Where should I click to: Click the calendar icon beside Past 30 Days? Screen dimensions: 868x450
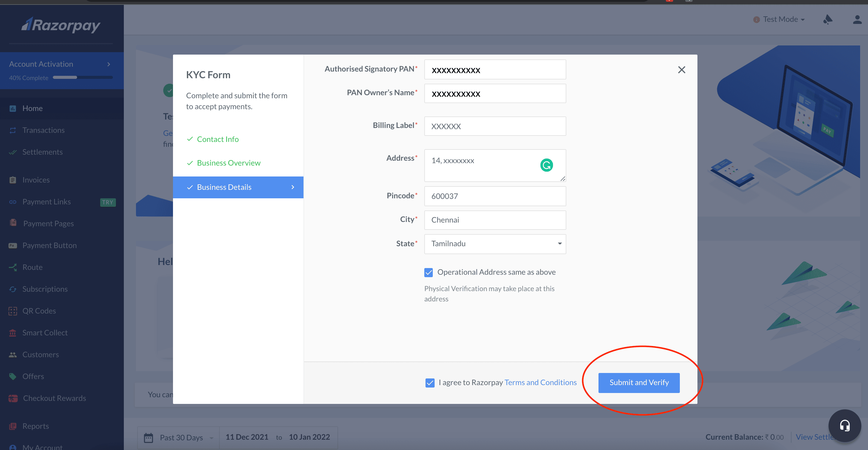coord(148,438)
